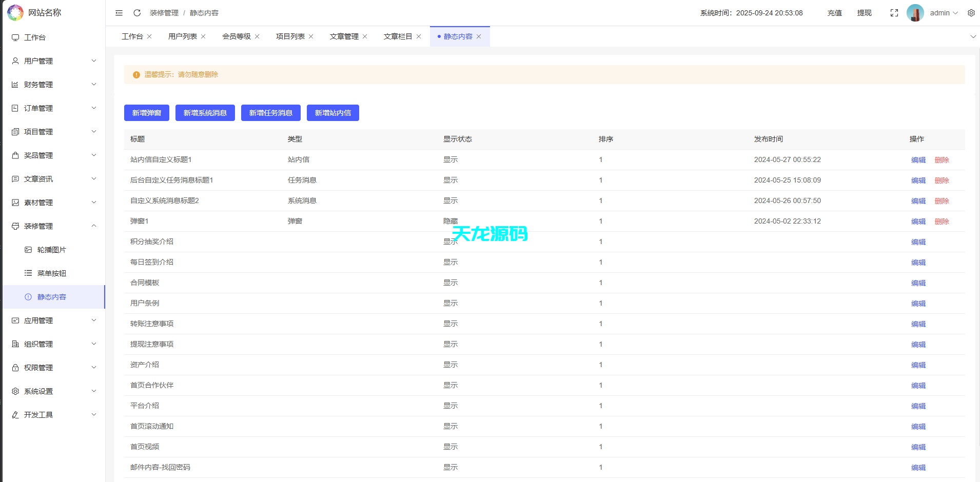Image resolution: width=980 pixels, height=482 pixels.
Task: Switch to the 用户列表 tab
Action: coord(182,36)
